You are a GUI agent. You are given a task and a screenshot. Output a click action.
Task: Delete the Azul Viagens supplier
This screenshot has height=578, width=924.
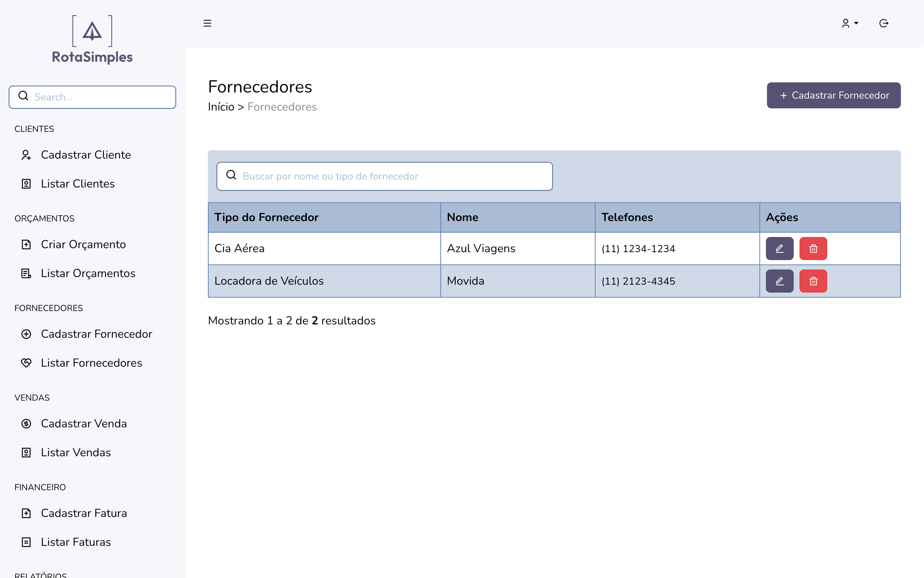pyautogui.click(x=813, y=249)
